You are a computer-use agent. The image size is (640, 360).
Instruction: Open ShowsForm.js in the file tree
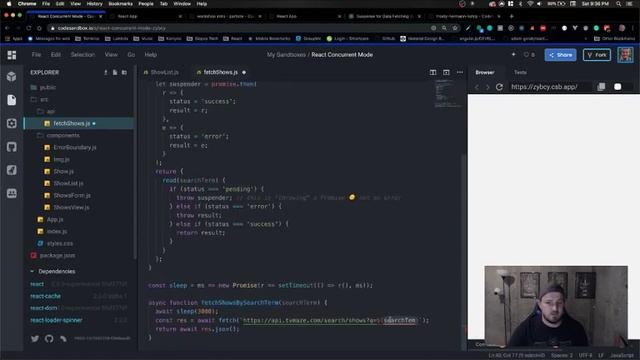point(72,196)
